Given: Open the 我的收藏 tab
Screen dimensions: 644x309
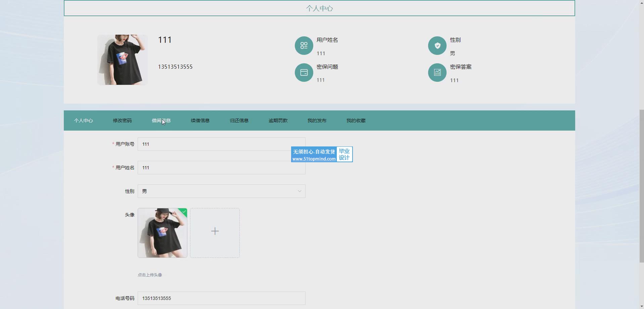Looking at the screenshot, I should pos(356,121).
